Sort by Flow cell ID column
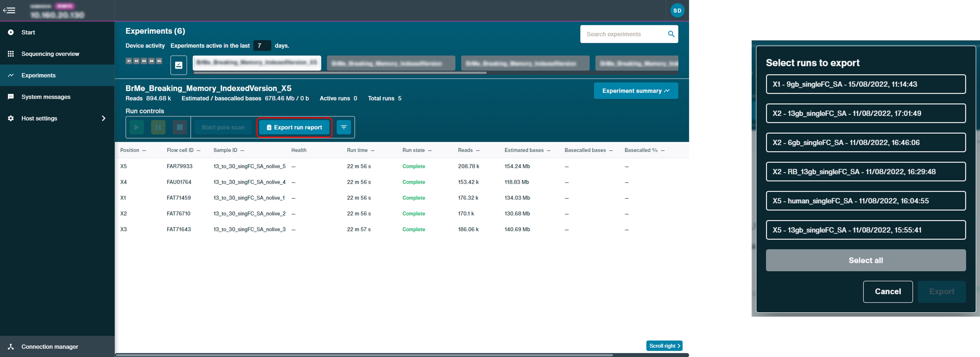This screenshot has width=980, height=357. click(183, 150)
